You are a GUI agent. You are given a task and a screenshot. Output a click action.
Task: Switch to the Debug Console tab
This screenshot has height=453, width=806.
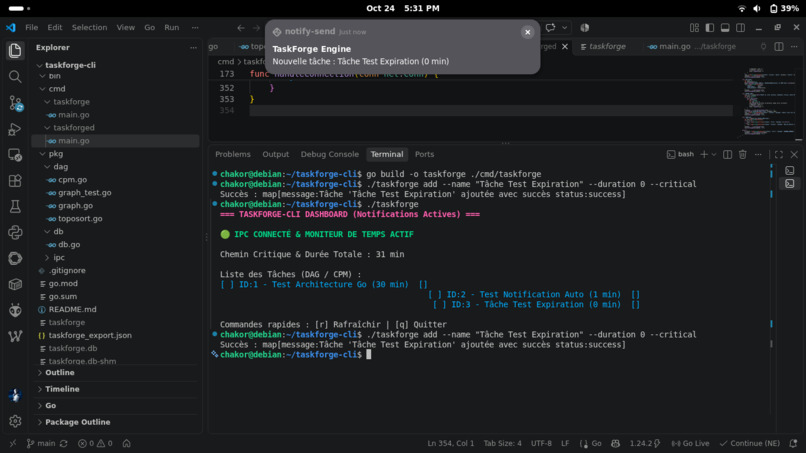coord(329,154)
